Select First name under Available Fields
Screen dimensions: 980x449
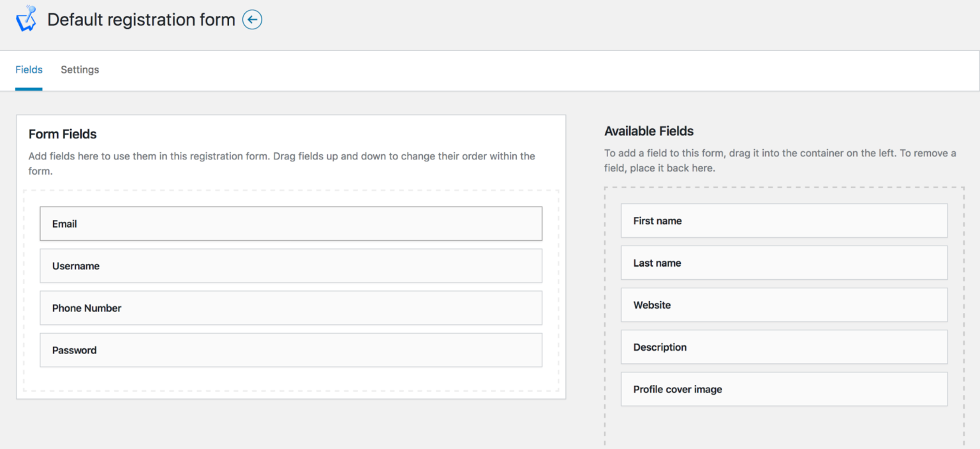tap(783, 220)
